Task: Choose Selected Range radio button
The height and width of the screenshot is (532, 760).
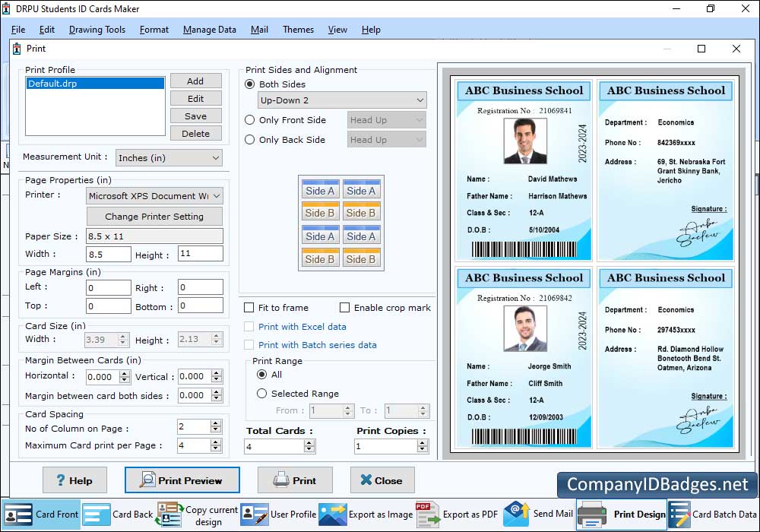Action: click(x=261, y=394)
